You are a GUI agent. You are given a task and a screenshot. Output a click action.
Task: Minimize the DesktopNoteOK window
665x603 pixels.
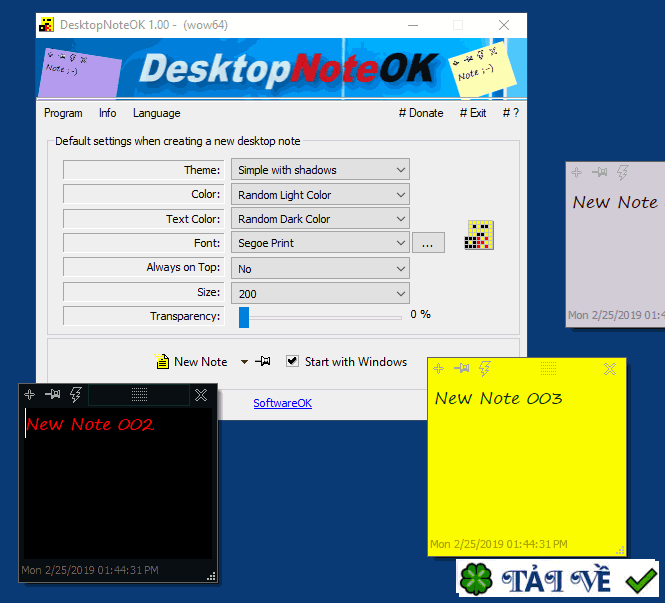(413, 25)
